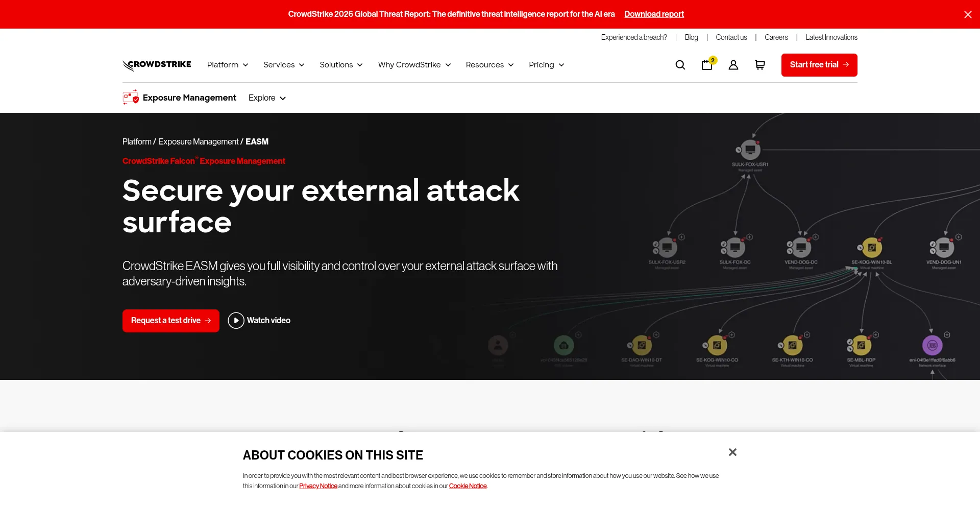Open the Cookie Notice link
This screenshot has height=507, width=980.
(x=468, y=486)
